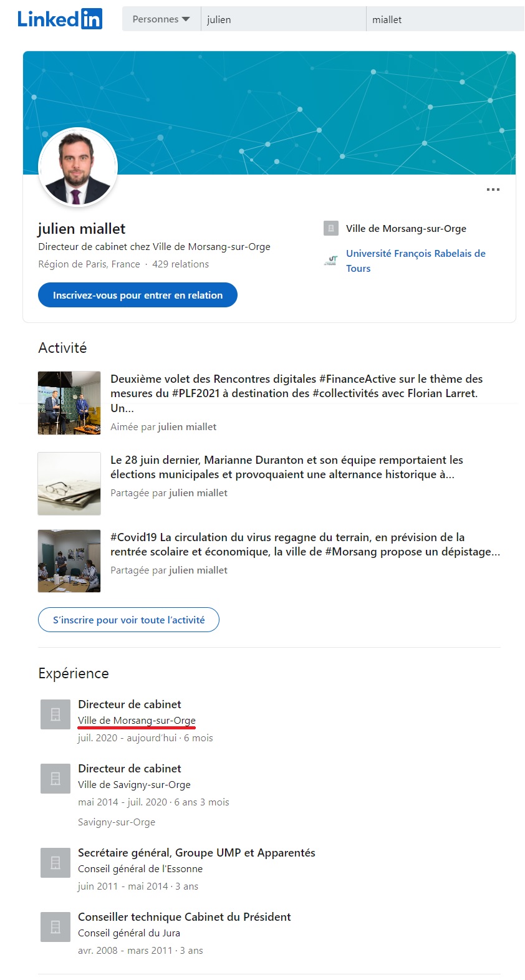525x980 pixels.
Task: Click julien miallet's profile photo
Action: click(x=78, y=167)
